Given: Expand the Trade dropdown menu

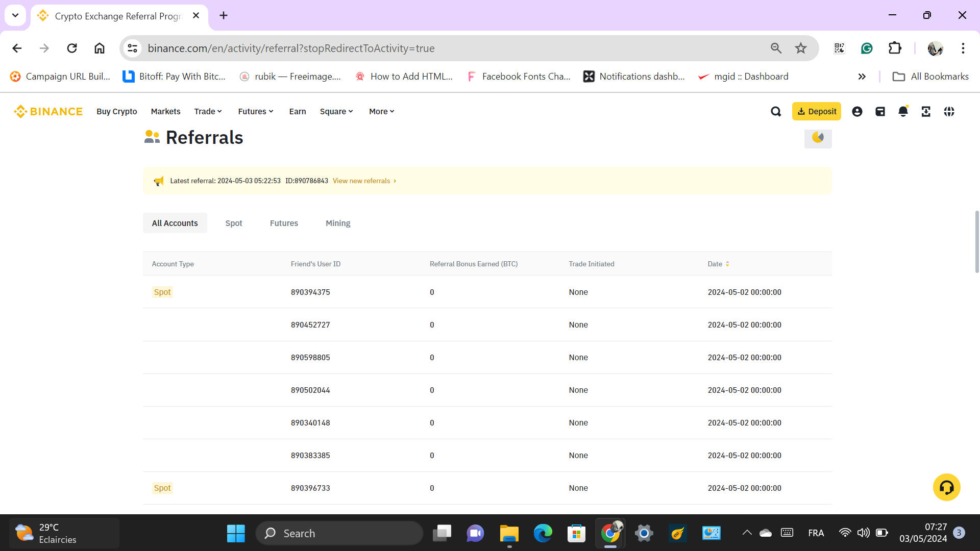Looking at the screenshot, I should [x=208, y=111].
